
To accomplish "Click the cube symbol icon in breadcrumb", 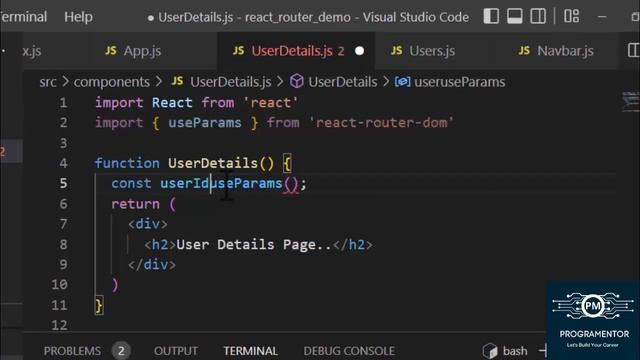I will point(297,82).
